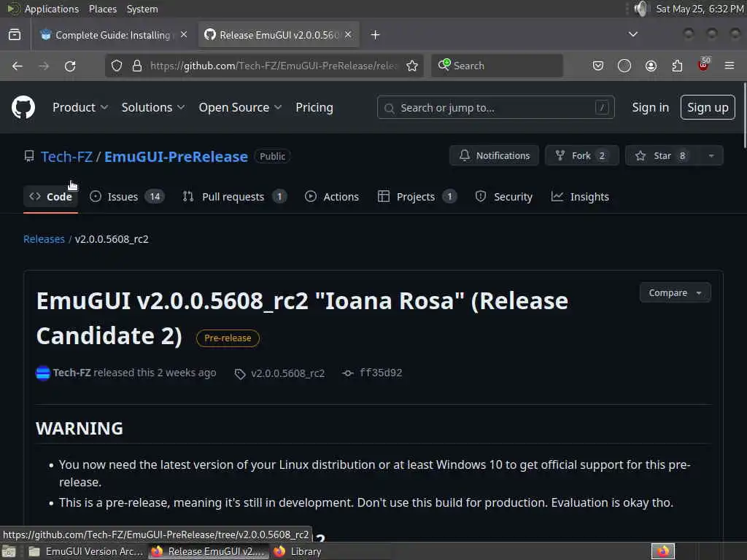This screenshot has width=747, height=560.
Task: Expand the Star lists dropdown arrow
Action: 711,156
